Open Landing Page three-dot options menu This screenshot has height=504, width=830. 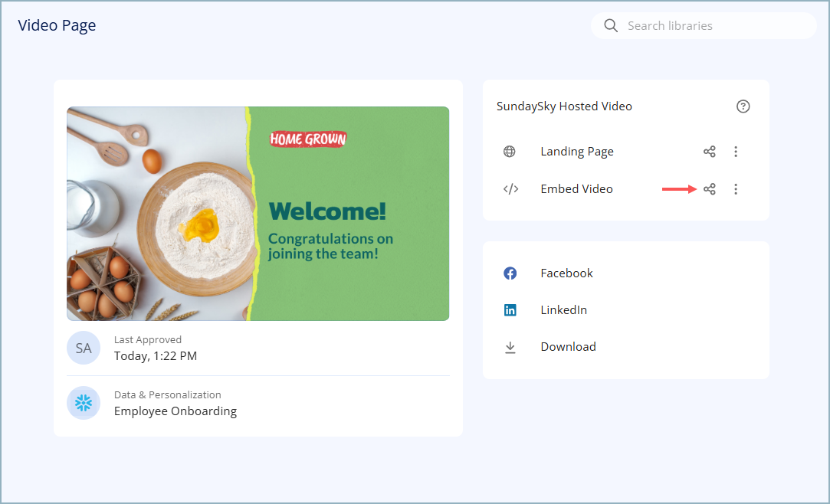coord(736,152)
